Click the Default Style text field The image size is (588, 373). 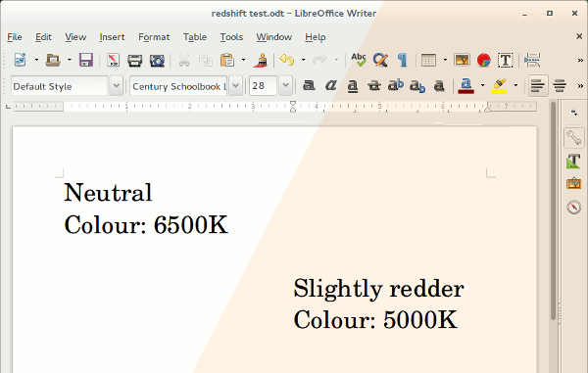(x=59, y=86)
